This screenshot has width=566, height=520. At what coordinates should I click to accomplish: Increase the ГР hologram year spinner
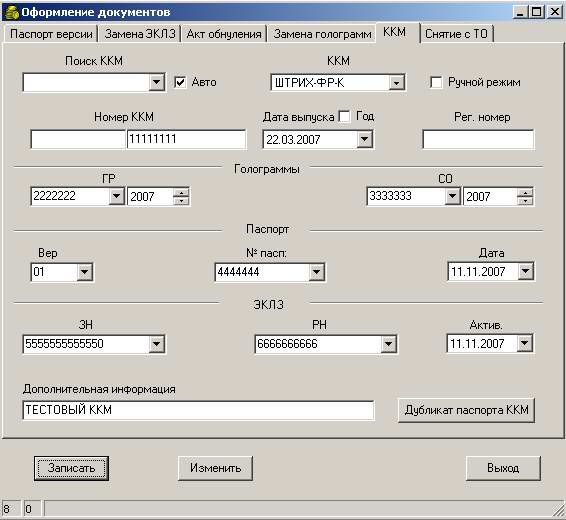pyautogui.click(x=181, y=192)
